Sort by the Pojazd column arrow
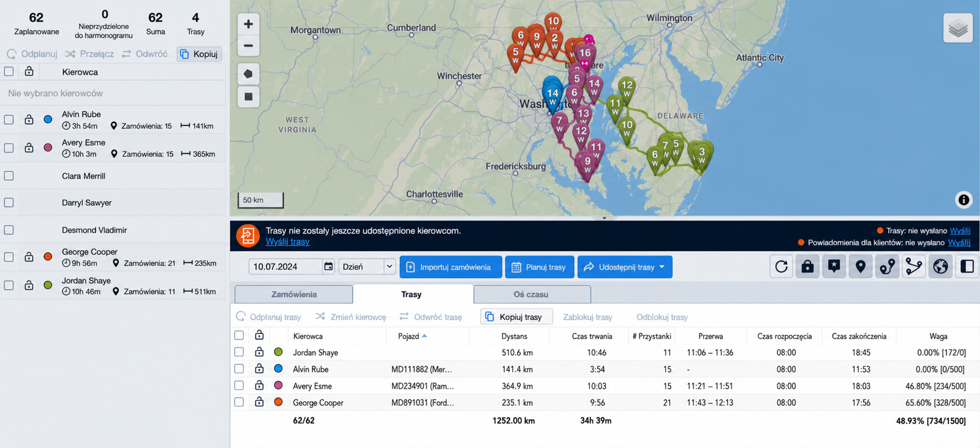Screen dimensions: 980x448 tap(424, 336)
